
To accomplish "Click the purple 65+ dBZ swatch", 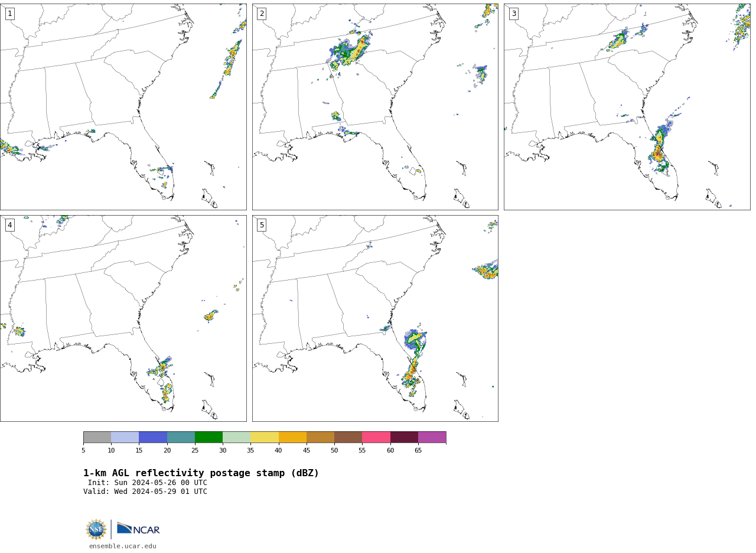I will click(x=432, y=437).
